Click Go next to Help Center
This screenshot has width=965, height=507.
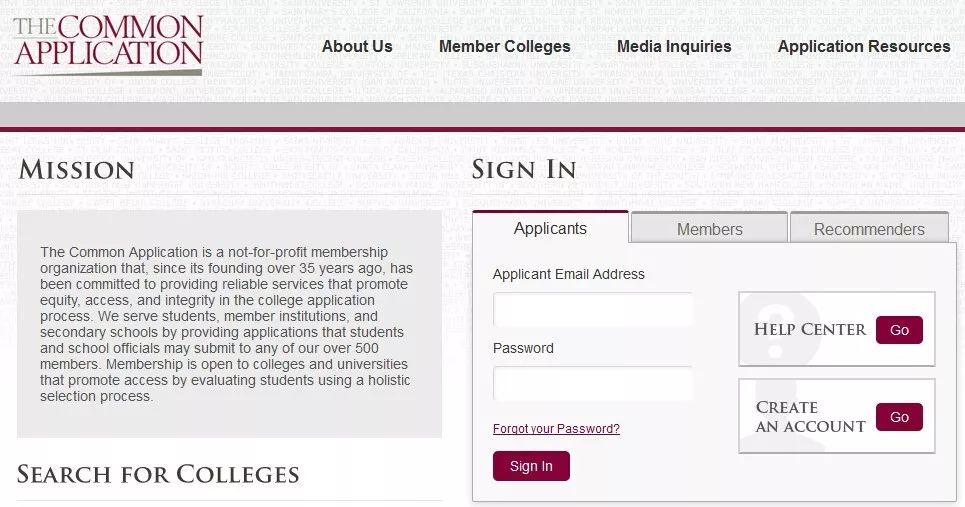899,330
